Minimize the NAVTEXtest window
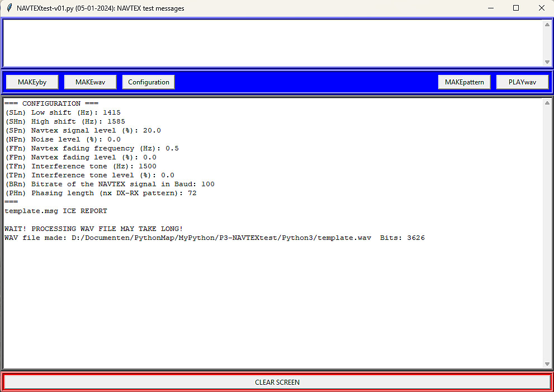 491,8
